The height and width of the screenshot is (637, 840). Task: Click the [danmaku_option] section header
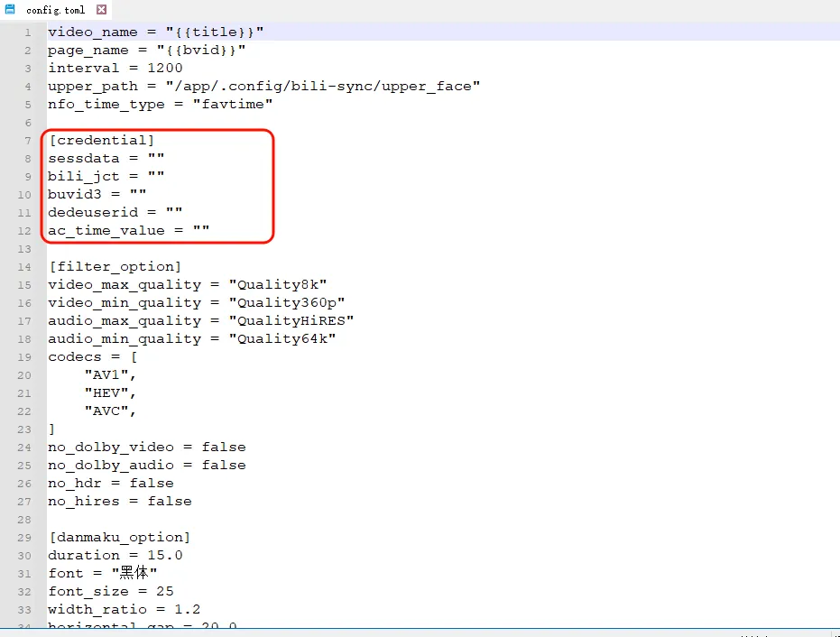point(119,537)
